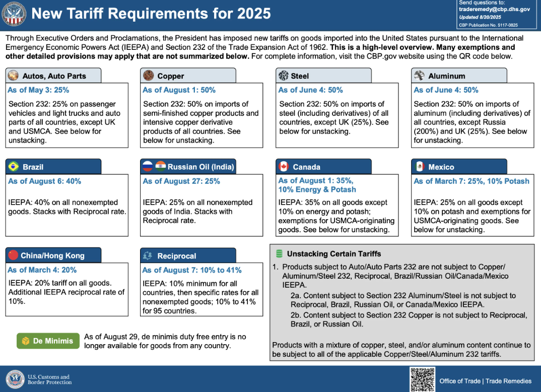Image resolution: width=541 pixels, height=392 pixels.
Task: Click 'As of August 7: 10% to 41%' heading
Action: pos(192,270)
